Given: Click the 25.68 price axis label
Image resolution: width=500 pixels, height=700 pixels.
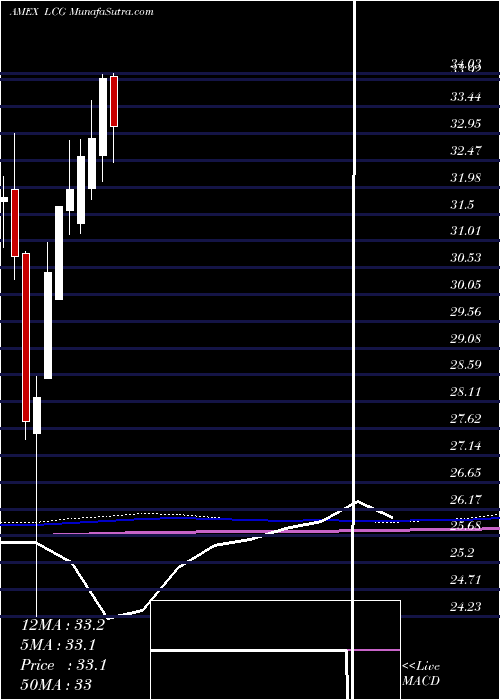Looking at the screenshot, I should point(466,526).
